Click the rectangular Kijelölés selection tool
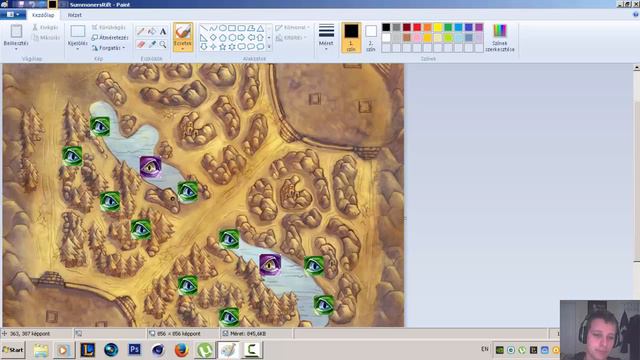Viewport: 640px width, 360px height. (78, 31)
